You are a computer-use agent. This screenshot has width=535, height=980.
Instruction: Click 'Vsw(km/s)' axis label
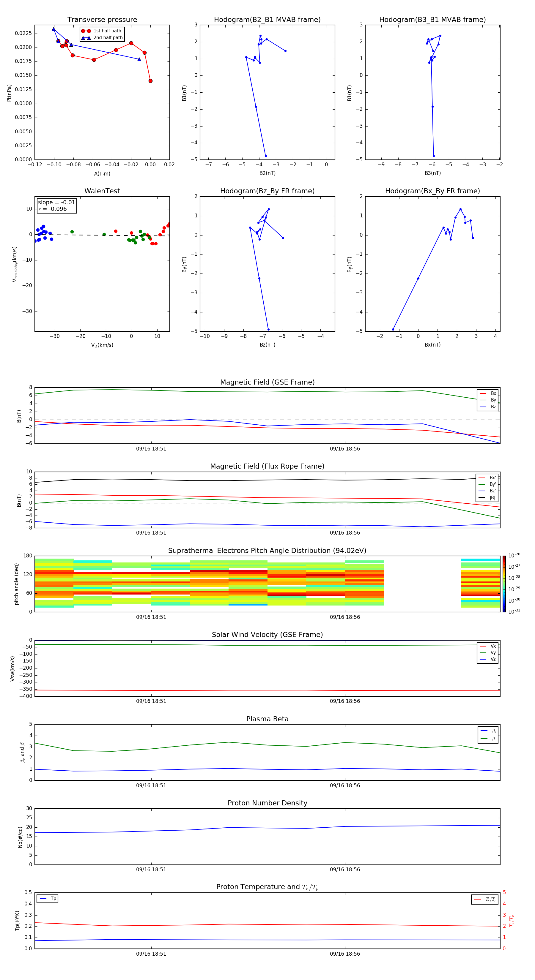[12, 668]
